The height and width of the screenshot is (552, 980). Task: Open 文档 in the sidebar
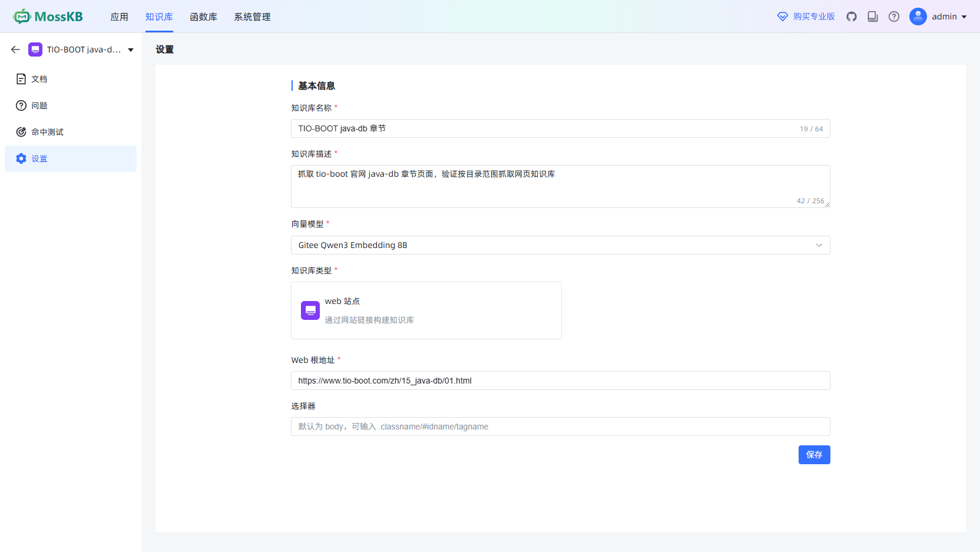click(x=71, y=79)
